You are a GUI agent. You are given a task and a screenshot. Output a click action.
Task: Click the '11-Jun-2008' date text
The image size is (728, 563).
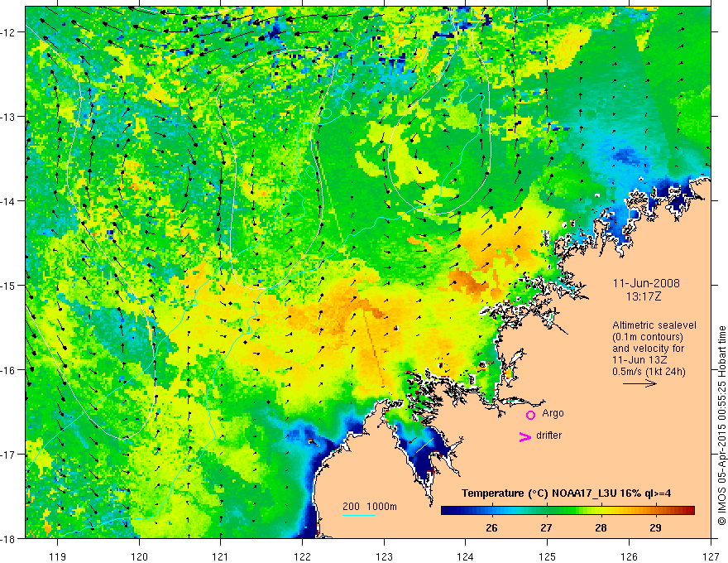click(x=646, y=283)
